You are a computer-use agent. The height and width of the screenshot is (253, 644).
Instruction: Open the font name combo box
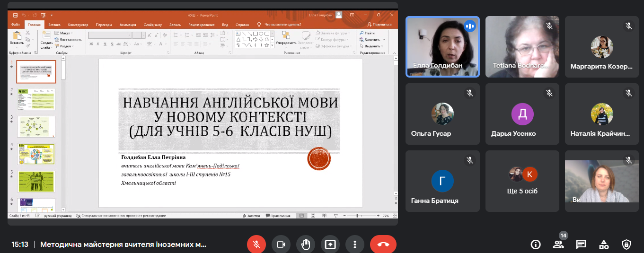click(109, 35)
